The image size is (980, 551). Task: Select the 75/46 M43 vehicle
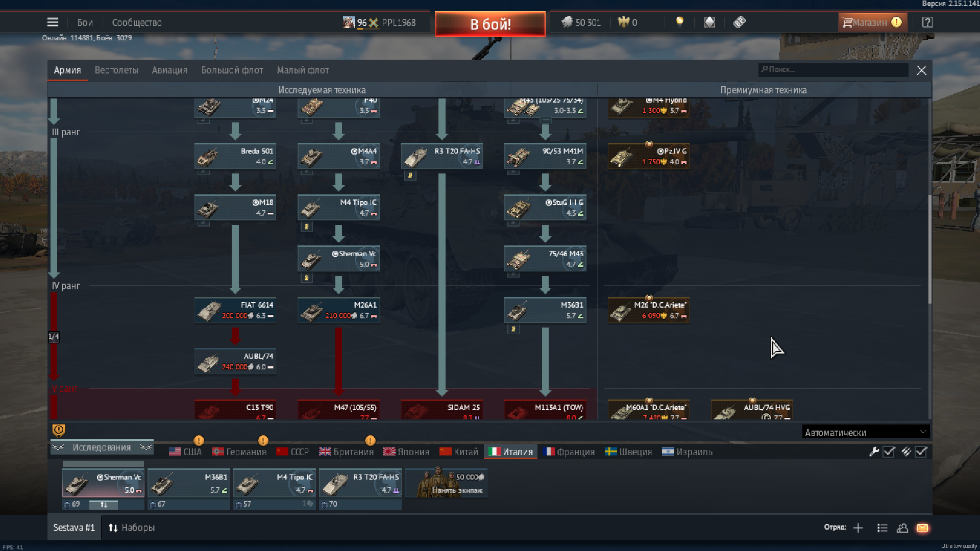545,259
